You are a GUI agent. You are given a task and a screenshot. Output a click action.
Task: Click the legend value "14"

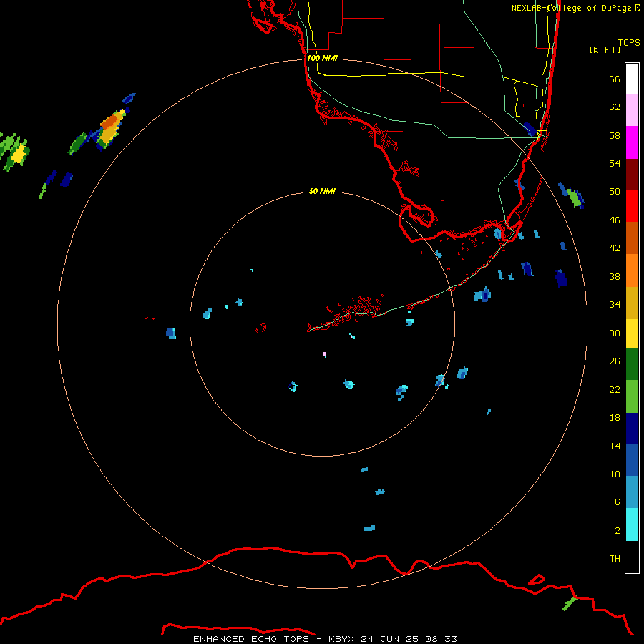pyautogui.click(x=615, y=446)
